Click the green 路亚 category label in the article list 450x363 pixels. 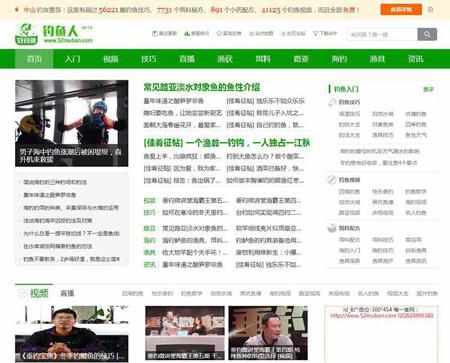[150, 229]
